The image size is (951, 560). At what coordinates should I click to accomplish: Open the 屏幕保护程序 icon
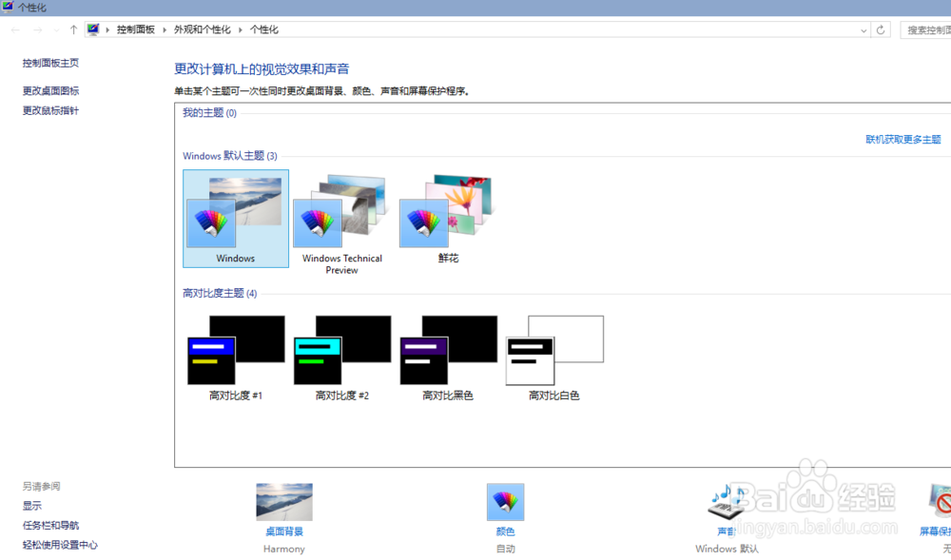[941, 502]
